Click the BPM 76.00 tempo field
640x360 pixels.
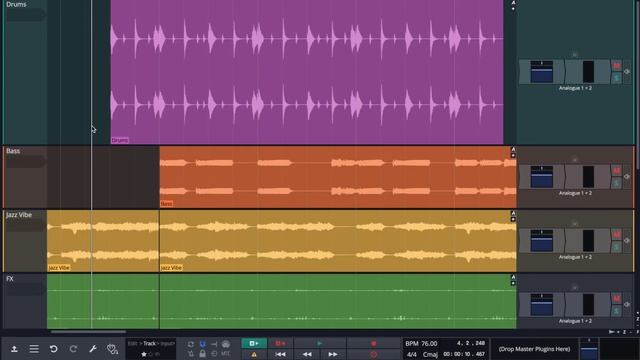click(421, 344)
